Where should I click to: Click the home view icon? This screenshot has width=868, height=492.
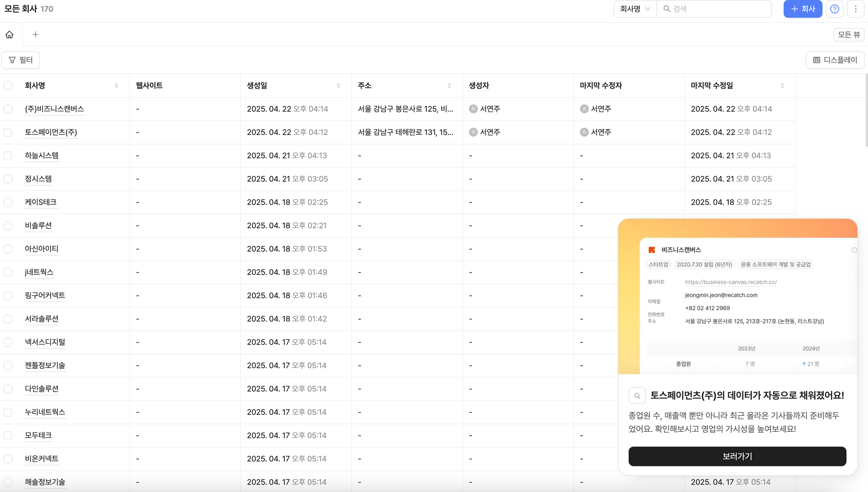9,34
